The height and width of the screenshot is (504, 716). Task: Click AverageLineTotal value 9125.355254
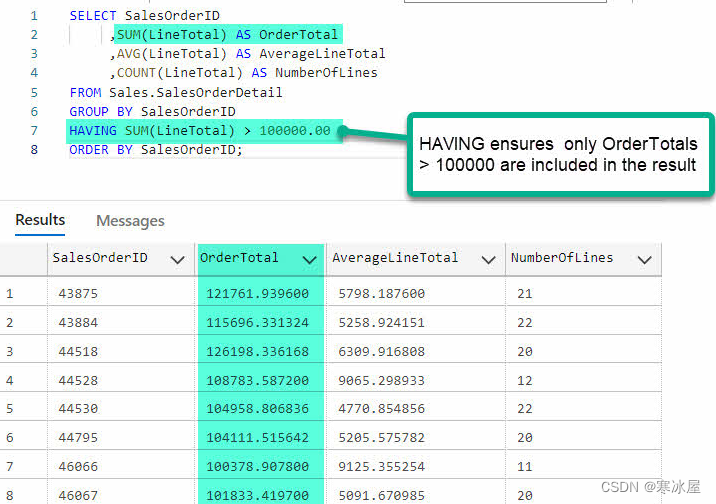tap(382, 467)
